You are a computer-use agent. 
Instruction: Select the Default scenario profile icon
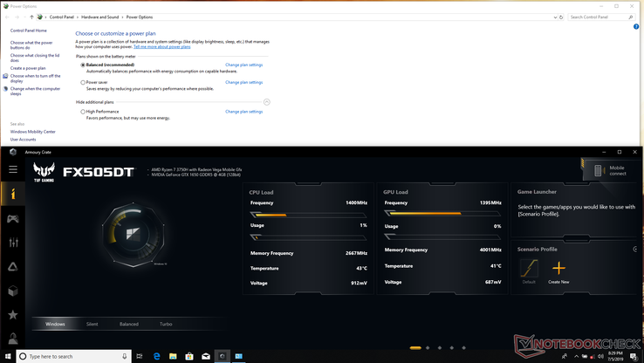pyautogui.click(x=529, y=268)
